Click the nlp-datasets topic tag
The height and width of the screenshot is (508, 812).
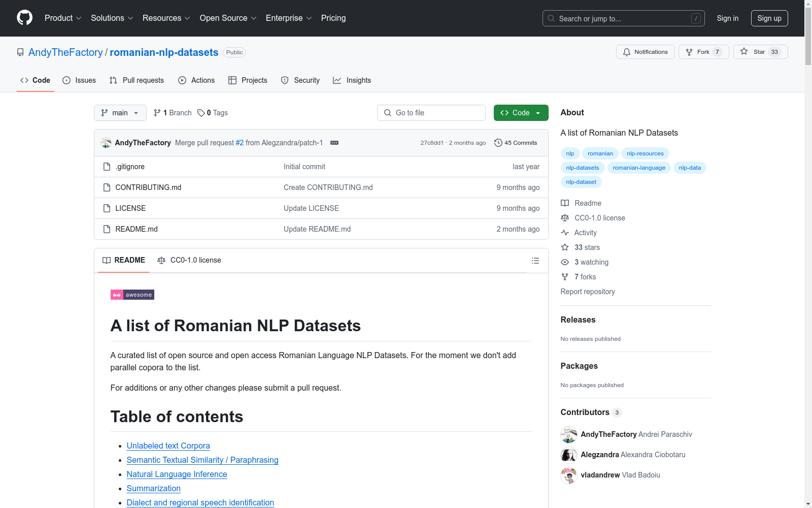(583, 168)
